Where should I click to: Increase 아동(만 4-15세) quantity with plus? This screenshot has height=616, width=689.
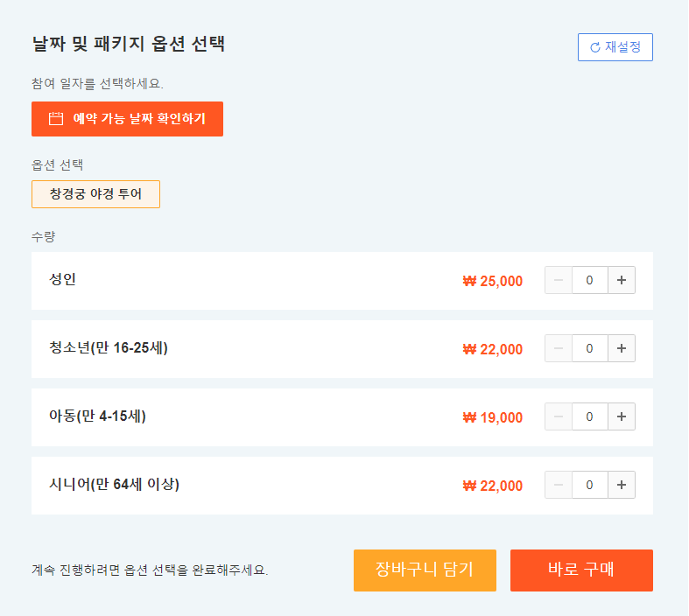coord(622,416)
